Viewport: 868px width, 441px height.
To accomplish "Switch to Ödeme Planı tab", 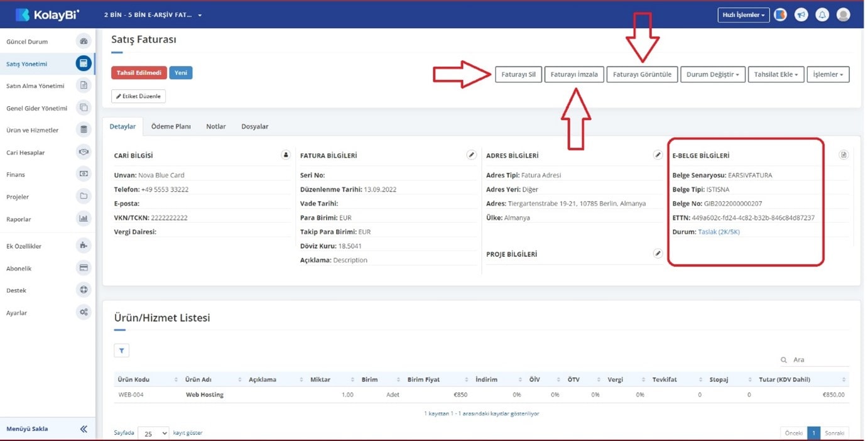I will click(x=171, y=126).
